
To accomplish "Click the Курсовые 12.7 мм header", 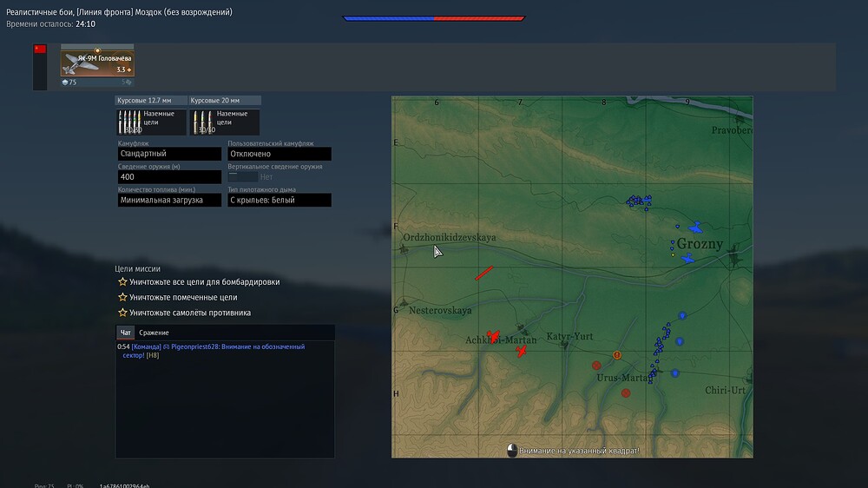I will point(150,100).
